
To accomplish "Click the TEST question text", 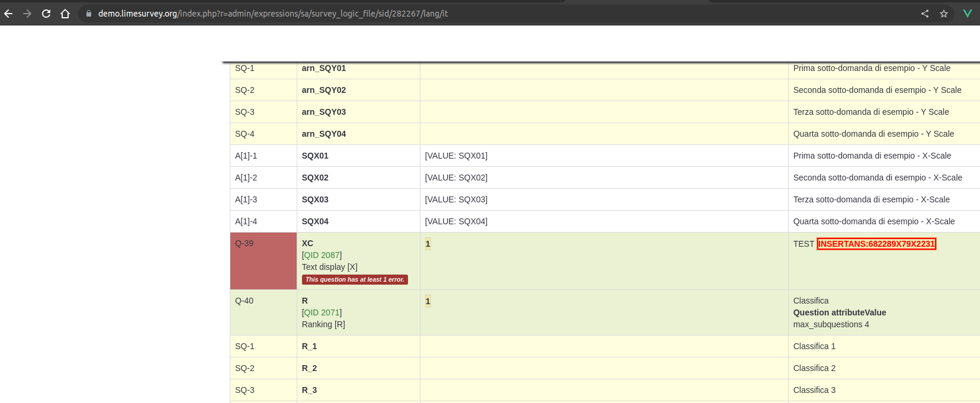I will [804, 244].
